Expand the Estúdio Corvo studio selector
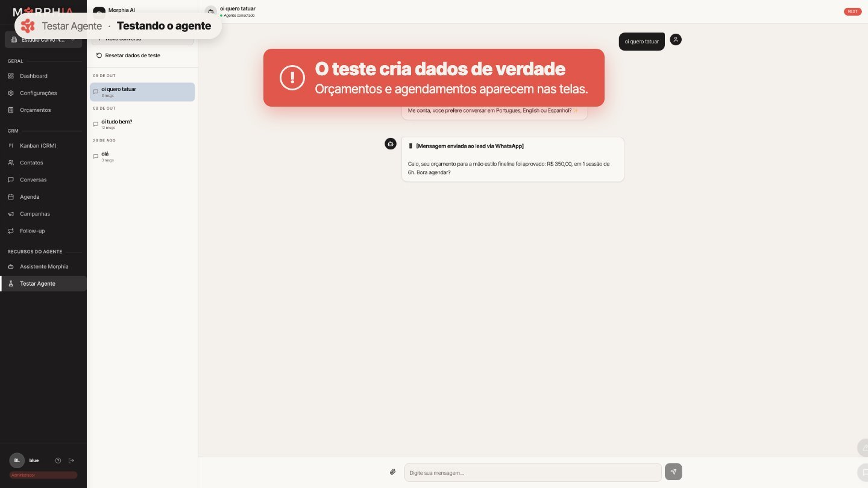 coord(43,40)
